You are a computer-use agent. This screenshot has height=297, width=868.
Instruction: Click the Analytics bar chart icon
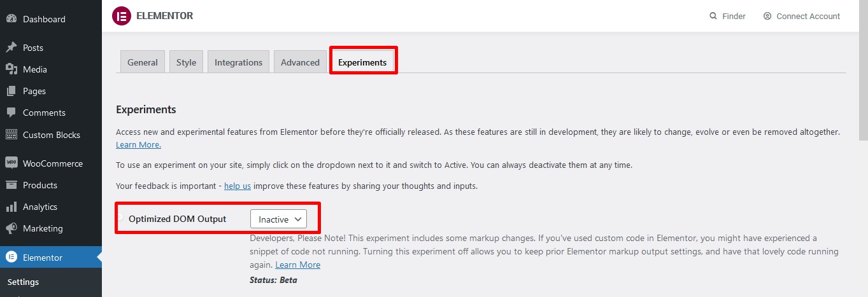tap(11, 207)
